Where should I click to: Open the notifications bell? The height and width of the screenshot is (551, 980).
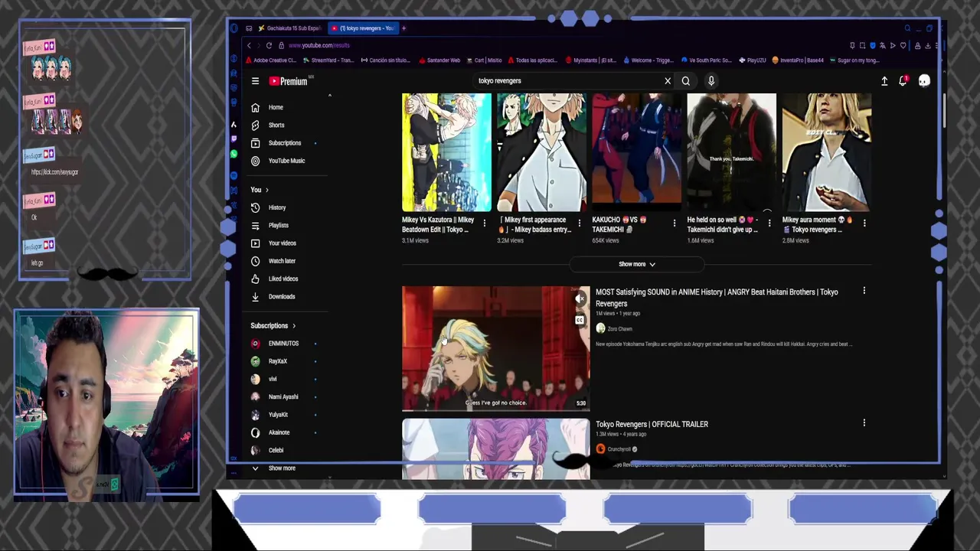click(x=903, y=80)
